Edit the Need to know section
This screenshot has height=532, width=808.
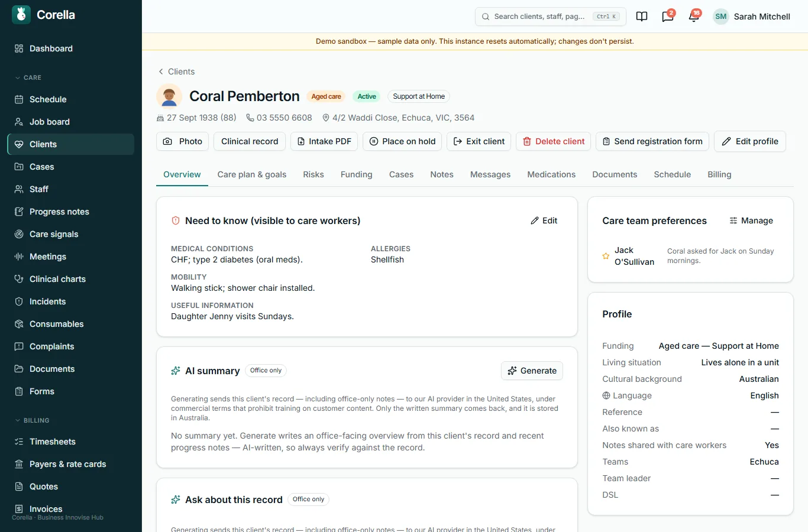pyautogui.click(x=544, y=220)
